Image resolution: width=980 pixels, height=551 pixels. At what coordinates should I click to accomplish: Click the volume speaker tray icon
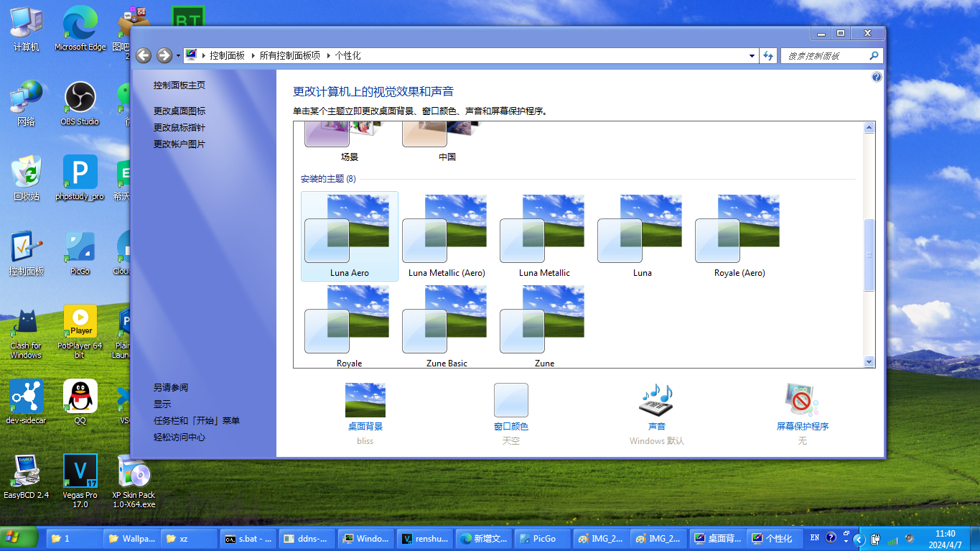tap(910, 538)
